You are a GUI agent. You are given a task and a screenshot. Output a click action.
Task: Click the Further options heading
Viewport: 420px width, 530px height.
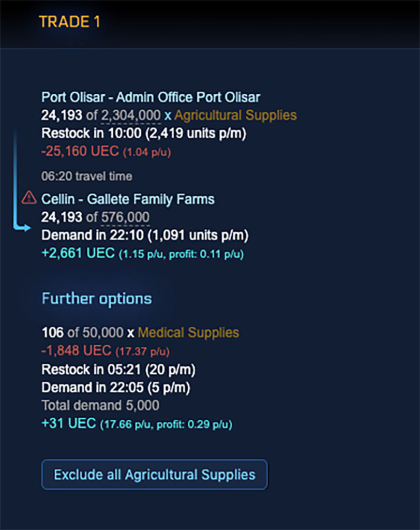point(97,299)
